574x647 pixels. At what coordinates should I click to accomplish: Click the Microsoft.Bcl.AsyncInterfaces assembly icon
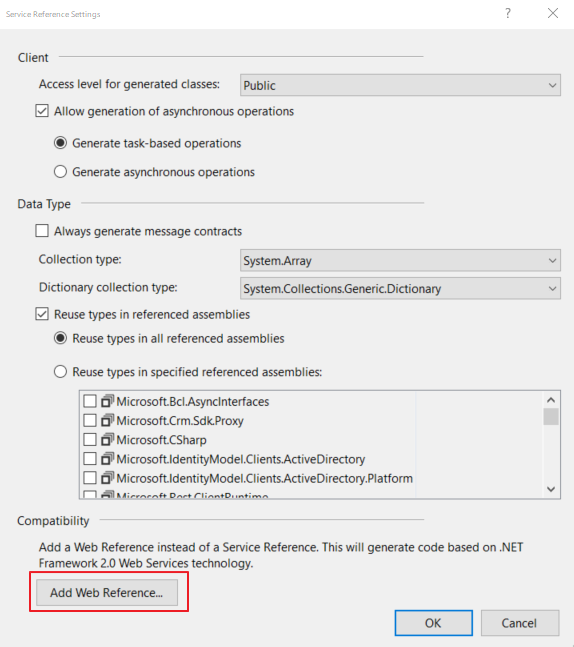click(108, 401)
